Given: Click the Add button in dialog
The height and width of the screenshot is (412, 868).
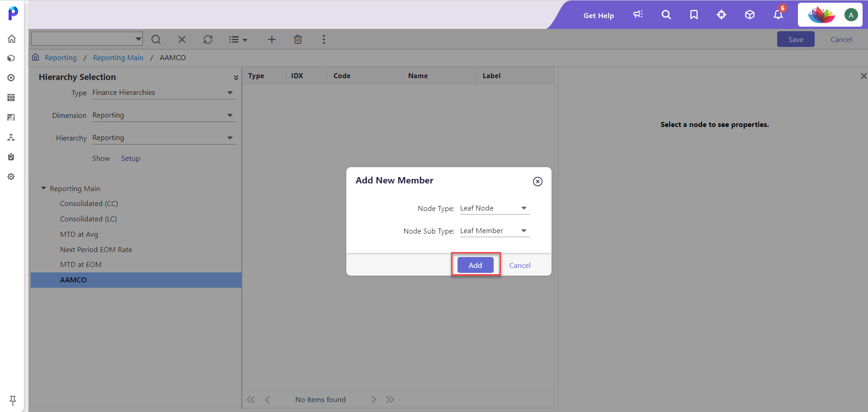Looking at the screenshot, I should click(x=475, y=265).
